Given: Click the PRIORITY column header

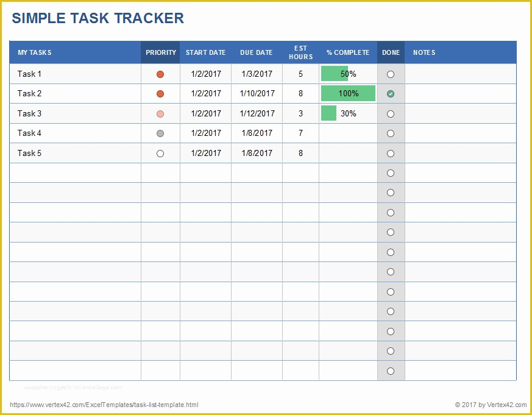Looking at the screenshot, I should point(160,52).
